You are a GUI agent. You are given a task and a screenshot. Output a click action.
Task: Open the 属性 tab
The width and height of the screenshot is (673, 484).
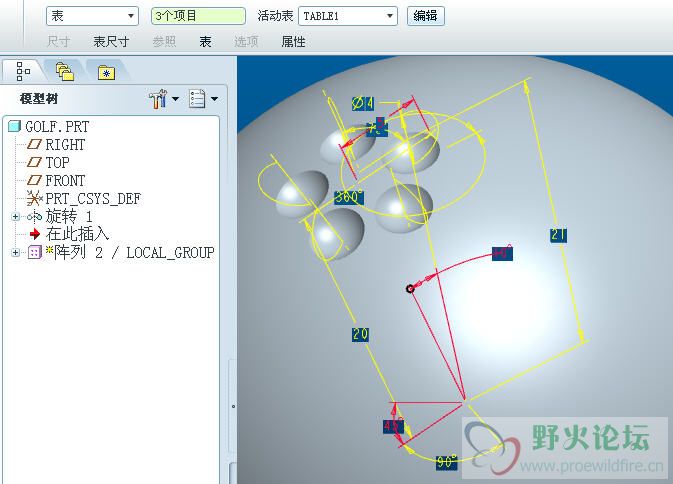pos(293,42)
